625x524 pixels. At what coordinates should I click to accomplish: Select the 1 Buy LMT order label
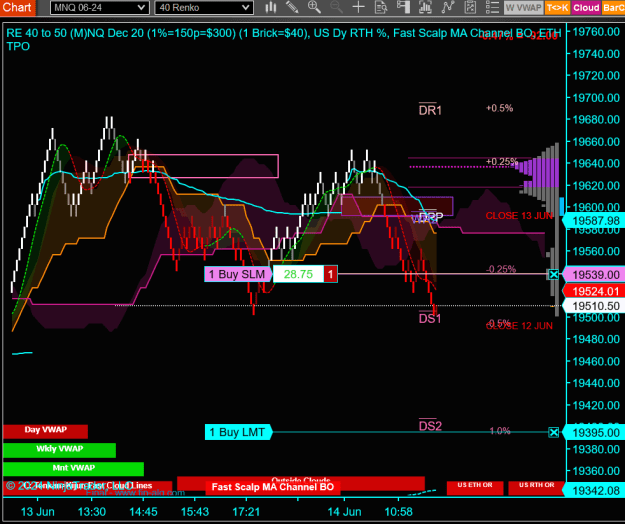coord(238,432)
